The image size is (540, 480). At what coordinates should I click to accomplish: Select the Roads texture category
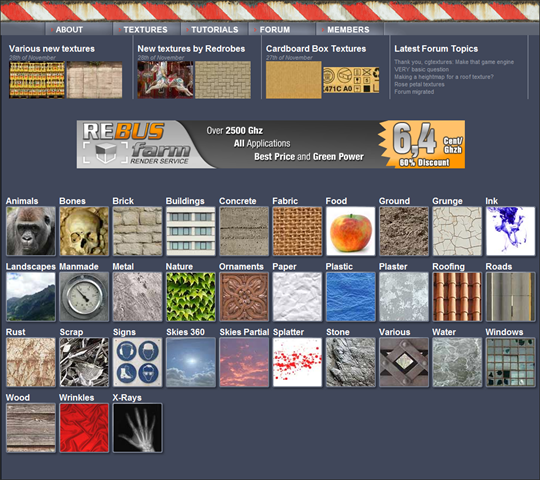tap(510, 297)
